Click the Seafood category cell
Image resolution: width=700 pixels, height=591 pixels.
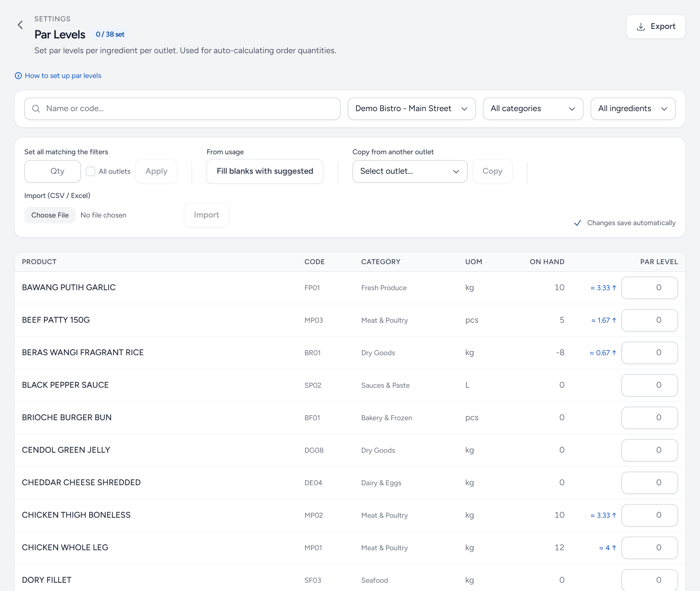(x=375, y=580)
